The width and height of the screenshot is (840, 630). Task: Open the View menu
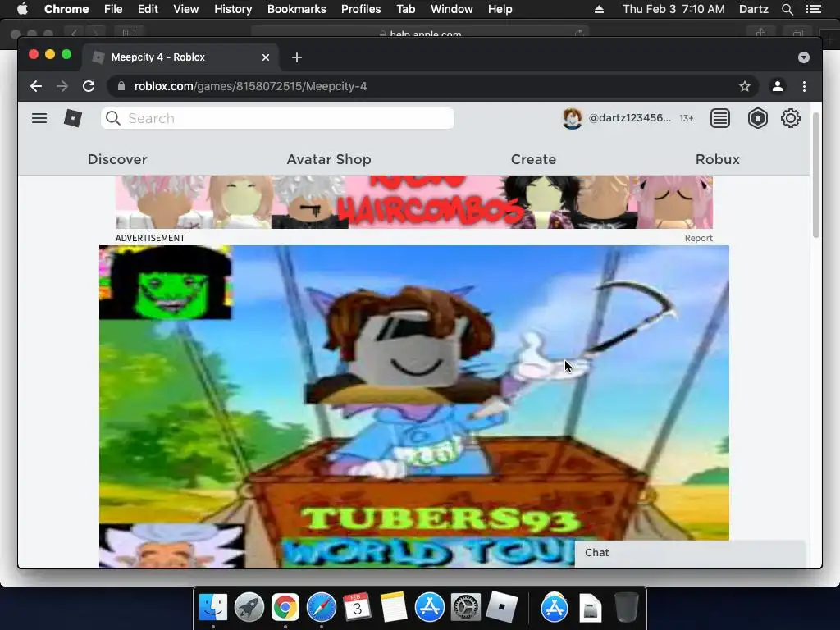tap(186, 9)
